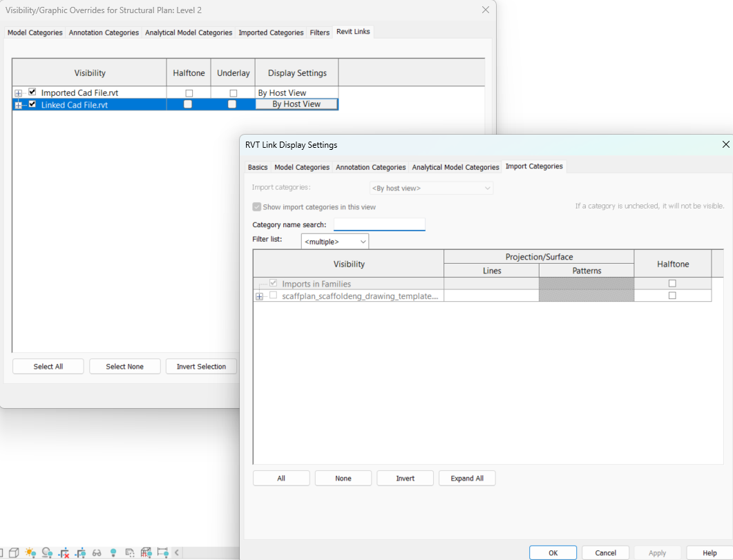
Task: Click the Invert Selection button
Action: (201, 366)
